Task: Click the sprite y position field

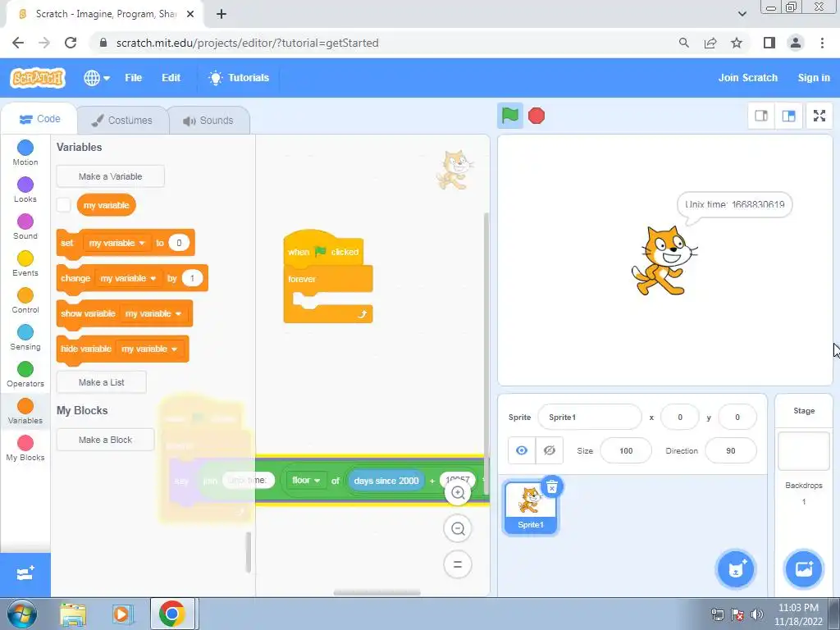Action: (737, 417)
